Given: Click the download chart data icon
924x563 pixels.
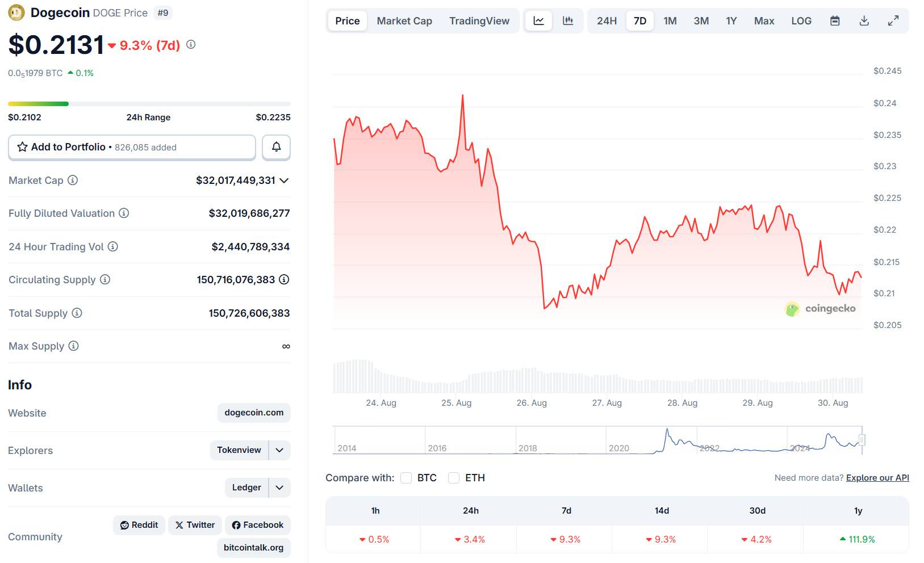Looking at the screenshot, I should point(864,21).
